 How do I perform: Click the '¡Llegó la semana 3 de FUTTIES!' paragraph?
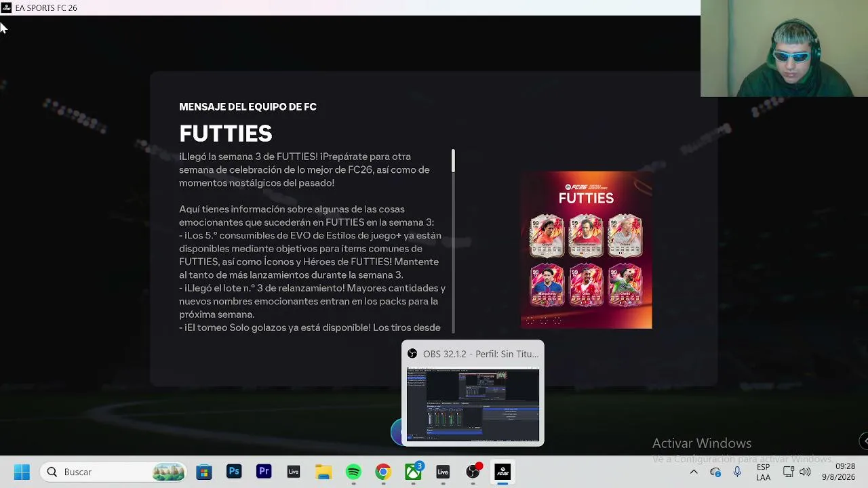[304, 169]
